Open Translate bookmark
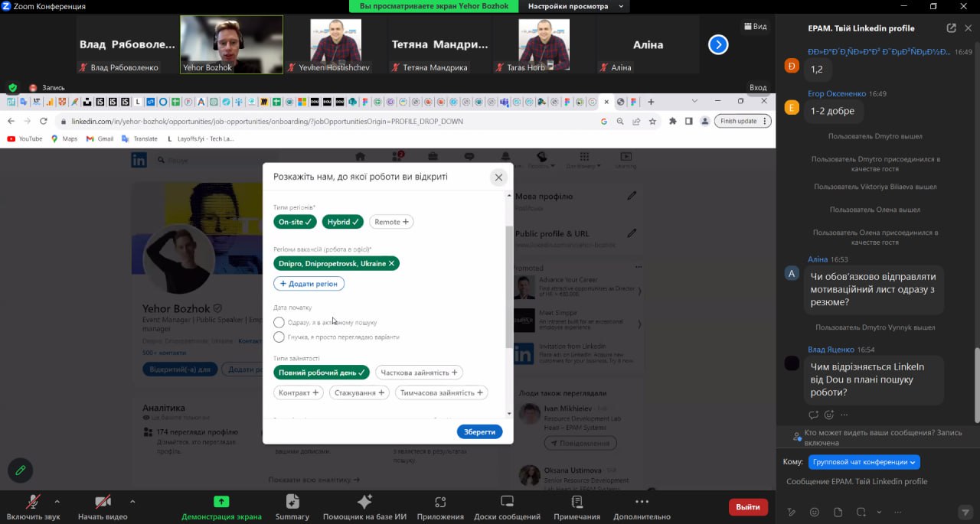Viewport: 980px width, 524px height. coord(140,138)
